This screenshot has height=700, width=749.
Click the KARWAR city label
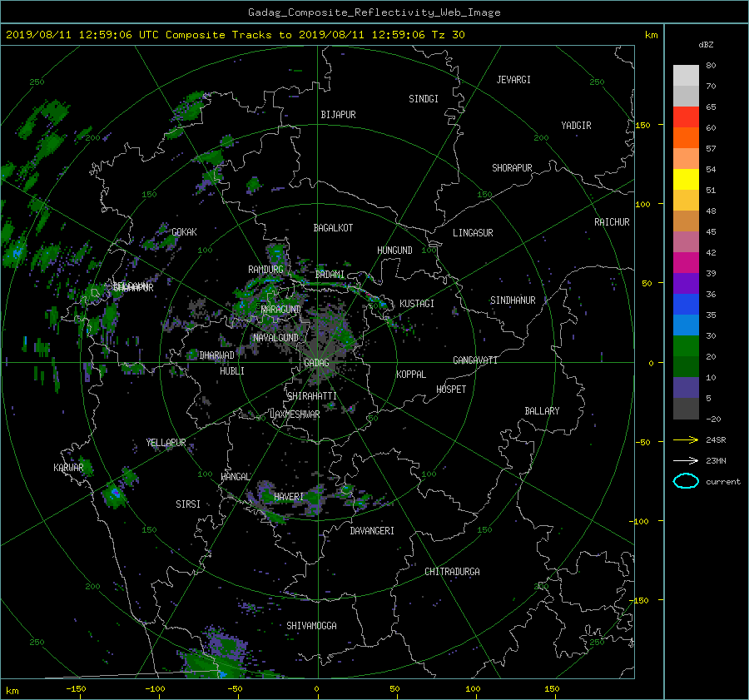point(68,468)
